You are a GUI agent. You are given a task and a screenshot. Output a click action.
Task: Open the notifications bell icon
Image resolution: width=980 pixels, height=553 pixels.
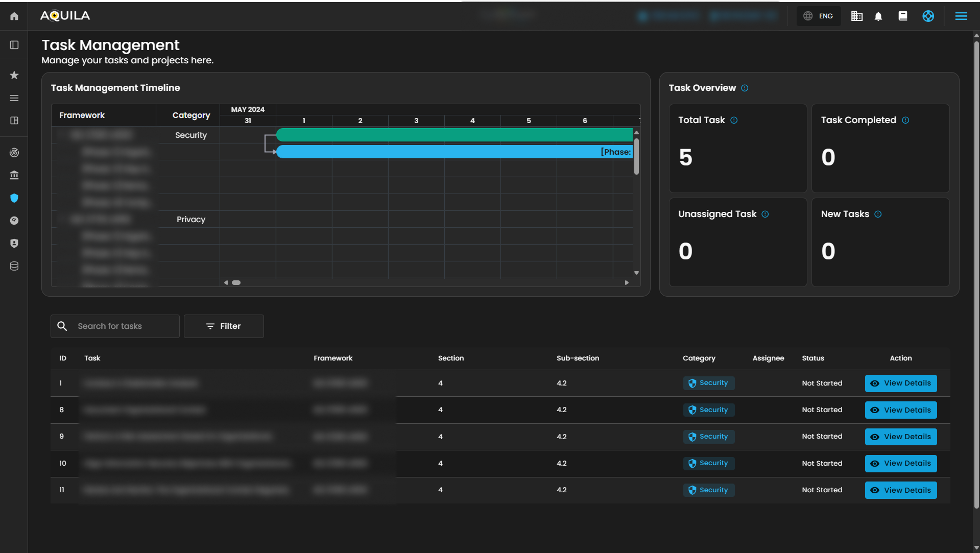pyautogui.click(x=878, y=16)
